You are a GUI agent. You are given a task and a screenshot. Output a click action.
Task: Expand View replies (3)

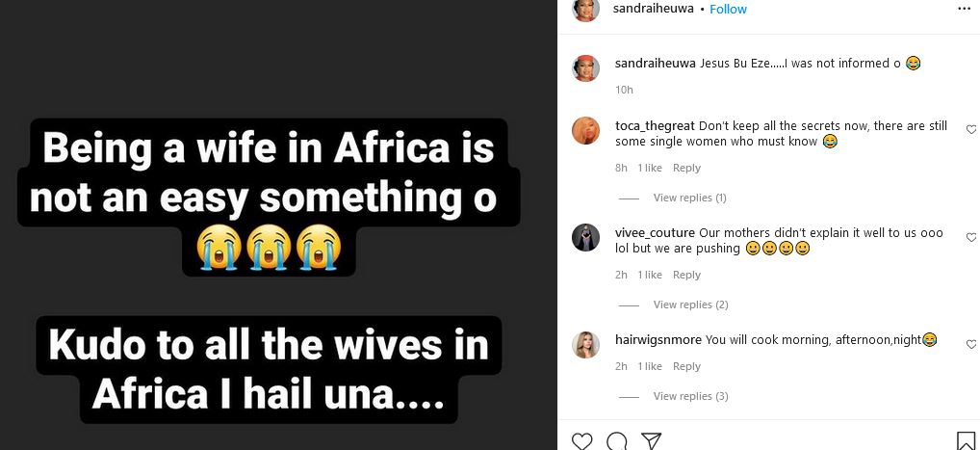[689, 396]
